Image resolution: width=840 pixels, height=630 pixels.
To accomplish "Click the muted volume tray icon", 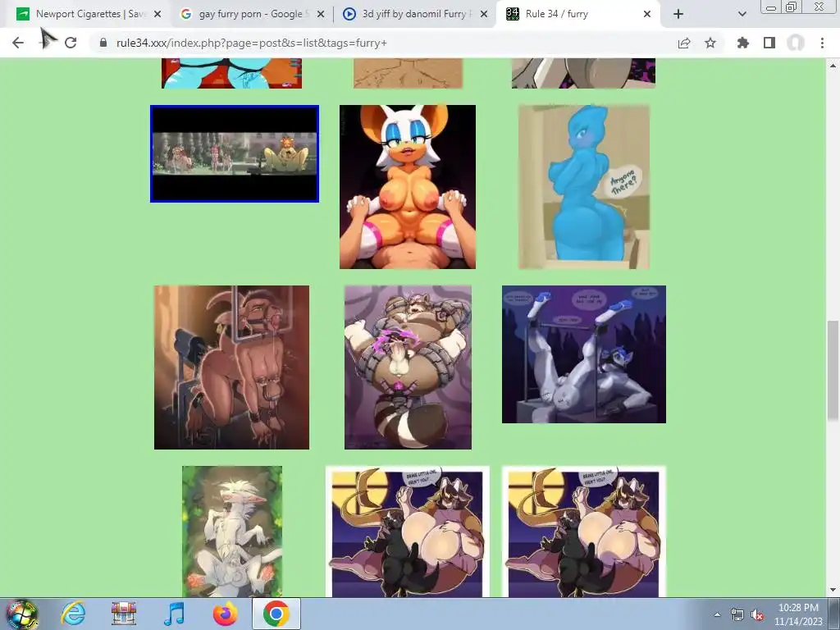I will [757, 615].
